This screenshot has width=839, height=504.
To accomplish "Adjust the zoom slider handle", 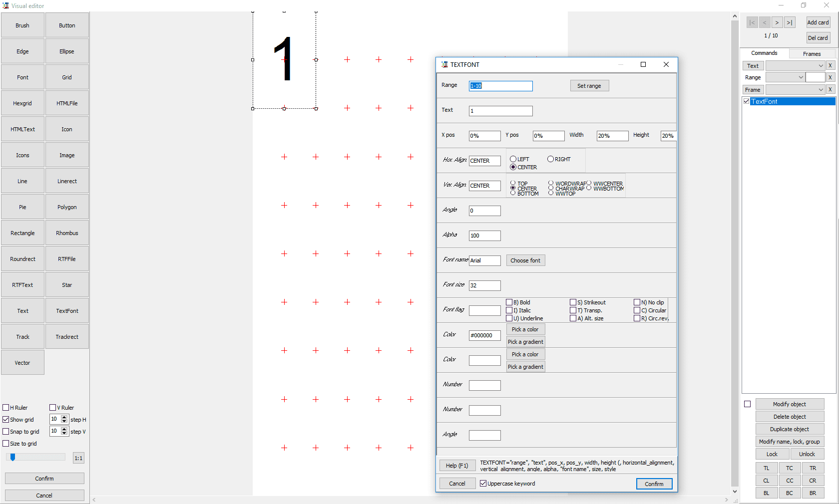I will click(x=13, y=457).
